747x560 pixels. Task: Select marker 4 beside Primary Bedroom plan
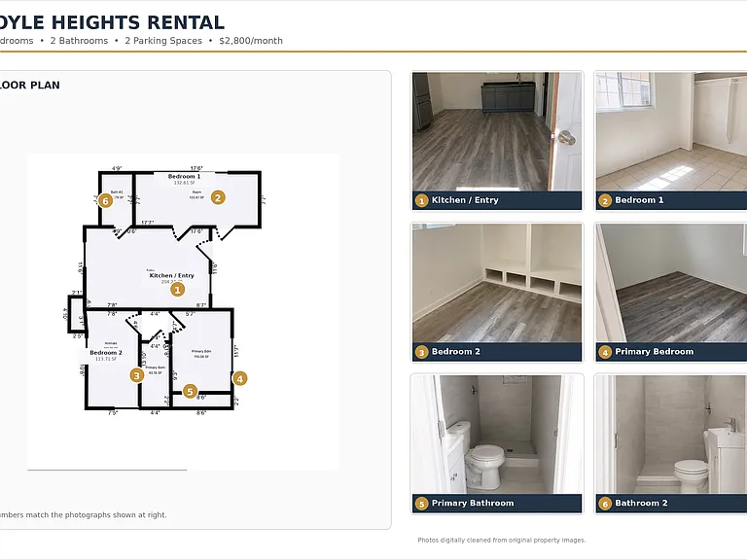coord(239,379)
